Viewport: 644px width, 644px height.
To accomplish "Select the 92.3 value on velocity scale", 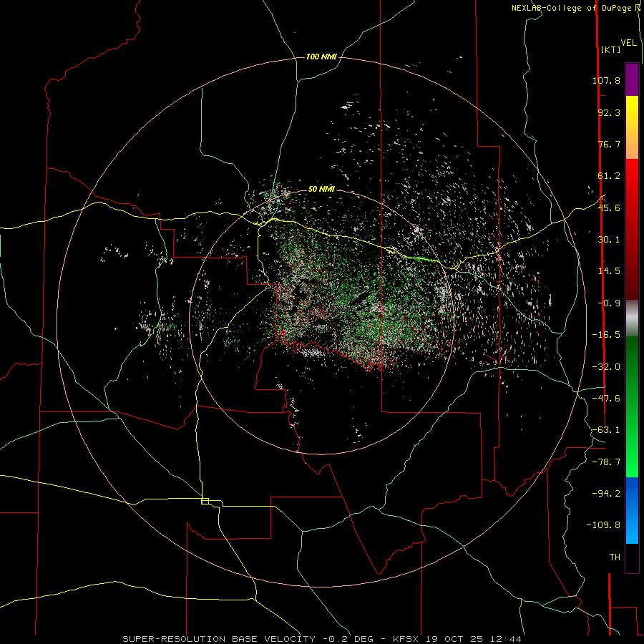I will tap(609, 112).
